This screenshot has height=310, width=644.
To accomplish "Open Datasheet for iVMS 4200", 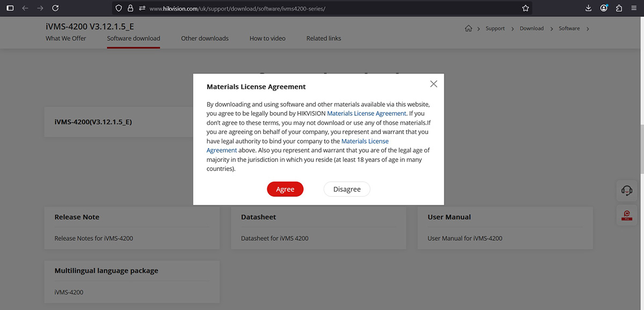I will [x=275, y=238].
